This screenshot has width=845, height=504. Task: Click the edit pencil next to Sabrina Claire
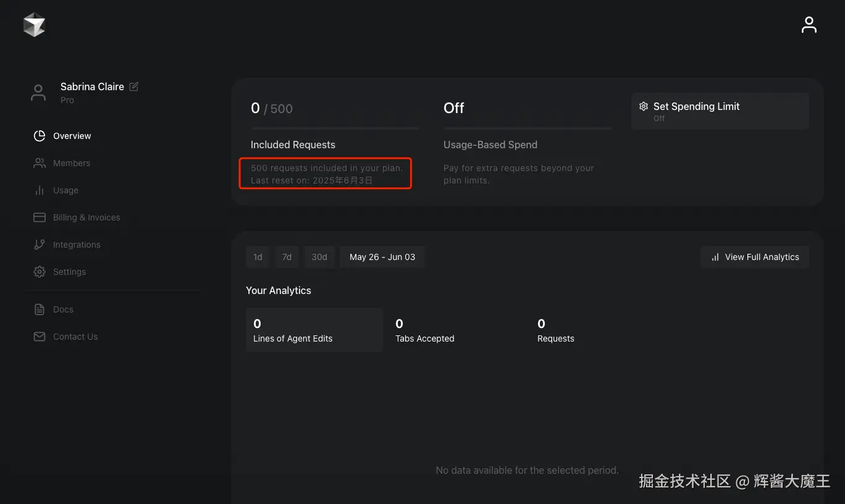134,86
